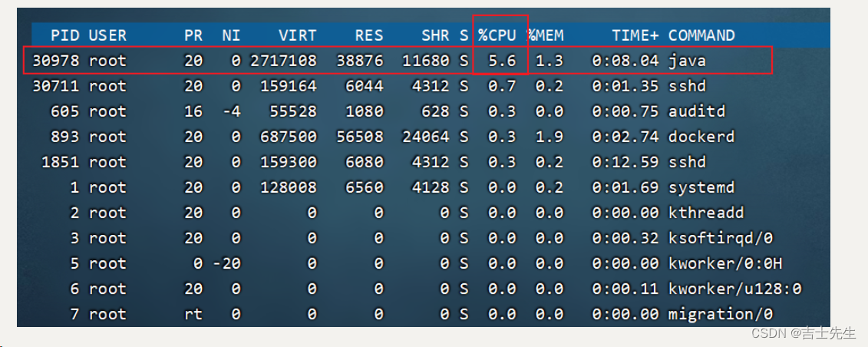868x347 pixels.
Task: Click the priority 16 in the auditd row
Action: click(193, 111)
